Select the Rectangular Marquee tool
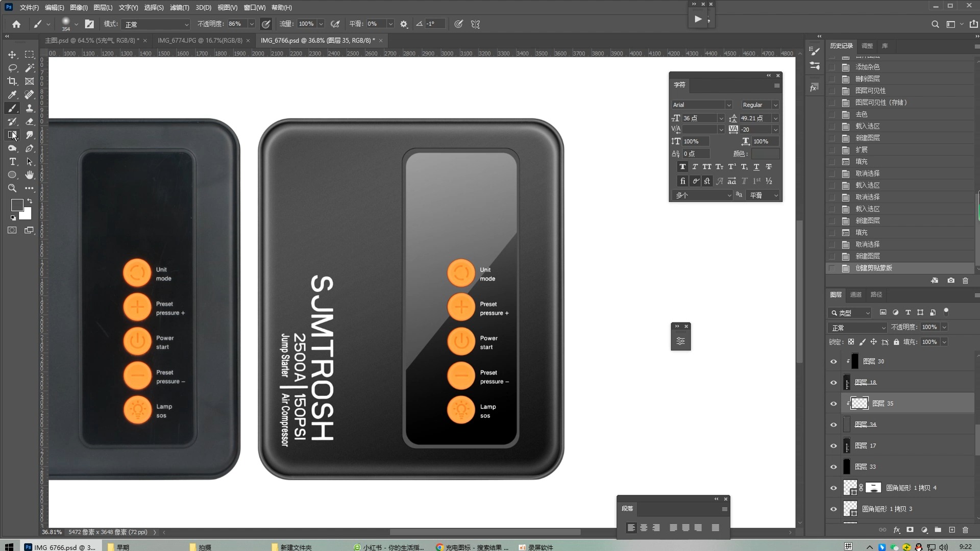 pos(30,55)
